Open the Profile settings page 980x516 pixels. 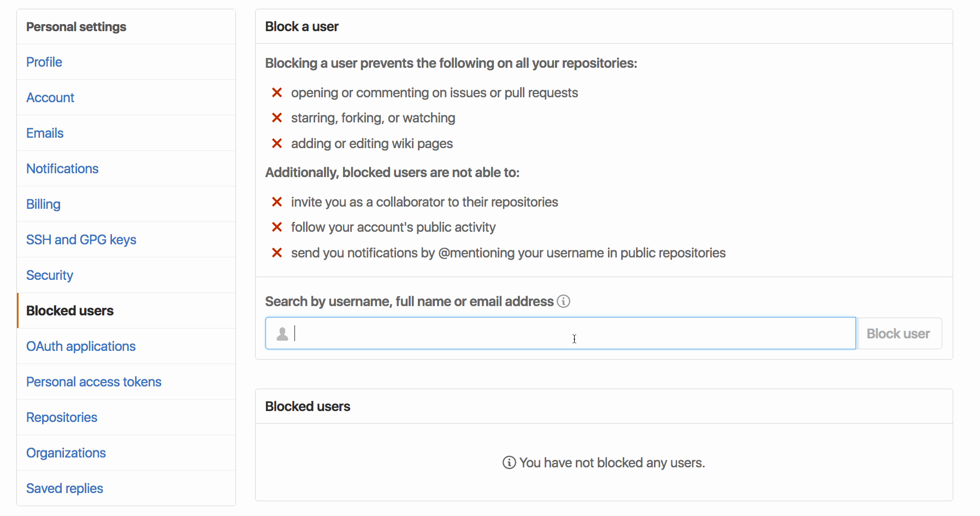44,62
